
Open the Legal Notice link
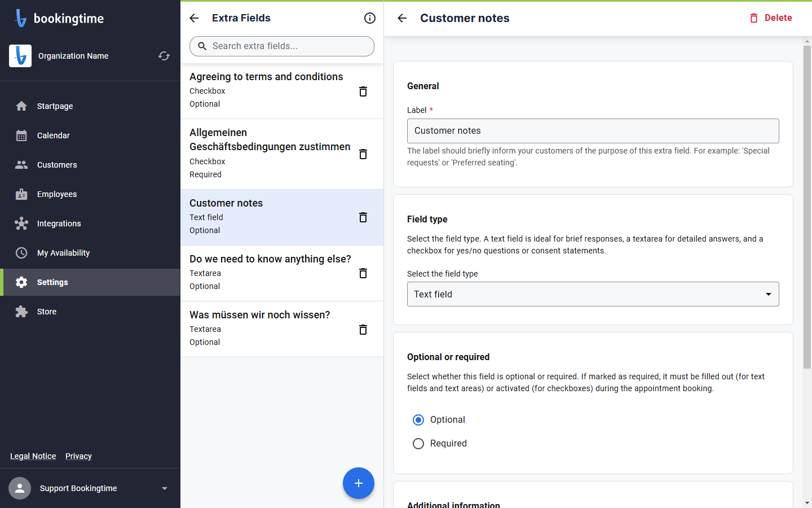[x=33, y=456]
